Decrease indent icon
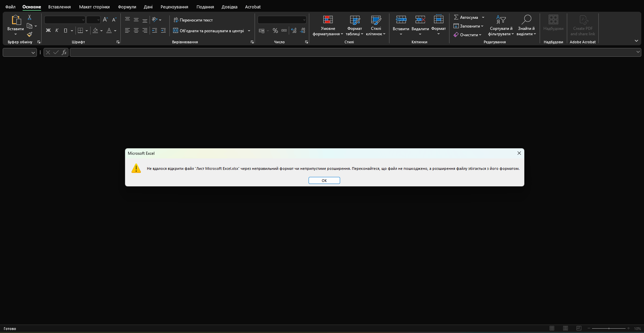This screenshot has width=644, height=333. (x=155, y=31)
